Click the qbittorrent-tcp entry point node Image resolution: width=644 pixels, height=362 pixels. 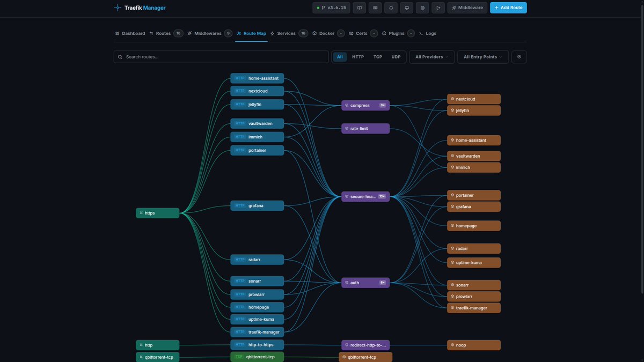(x=157, y=357)
